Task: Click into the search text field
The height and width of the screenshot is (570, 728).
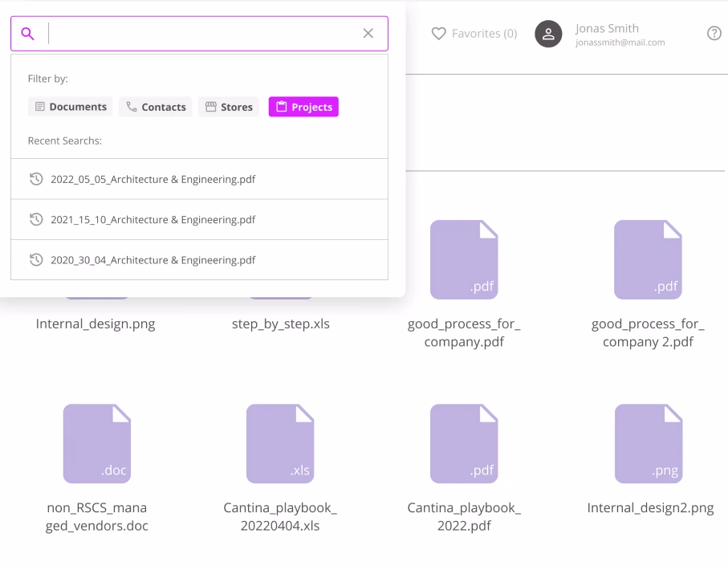Action: click(205, 34)
